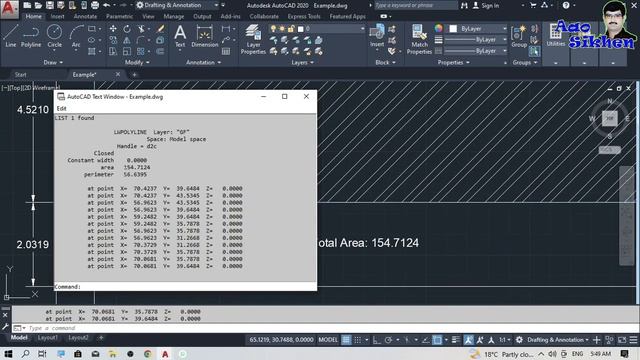Click the white ByLayer color box
The width and height of the screenshot is (640, 360).
click(453, 29)
